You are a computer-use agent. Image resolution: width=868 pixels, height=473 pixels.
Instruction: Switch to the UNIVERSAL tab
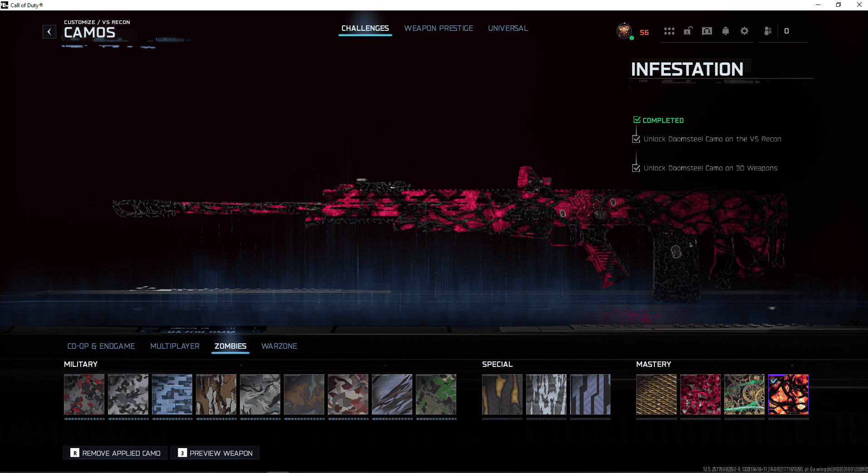pos(507,28)
